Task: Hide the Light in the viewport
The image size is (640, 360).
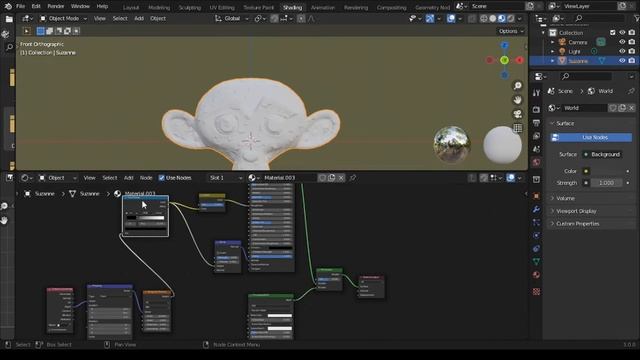Action: click(x=622, y=51)
